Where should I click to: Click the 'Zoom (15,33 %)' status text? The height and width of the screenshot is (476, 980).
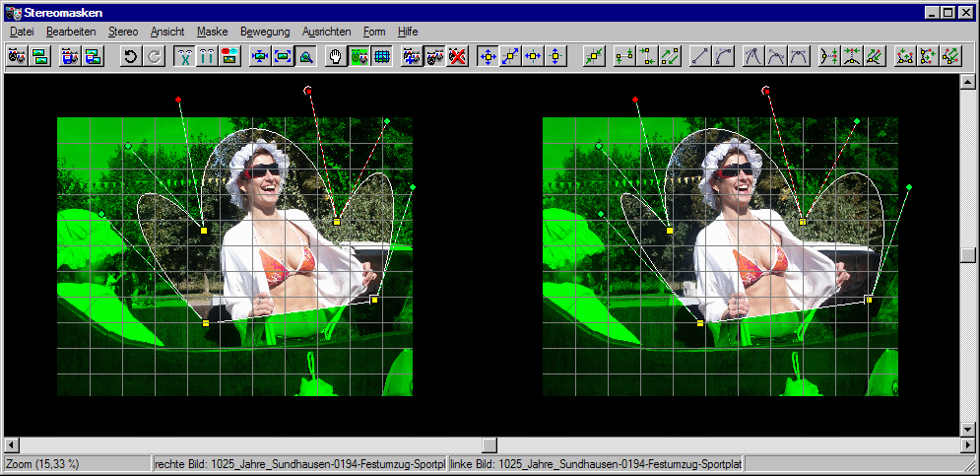click(42, 464)
